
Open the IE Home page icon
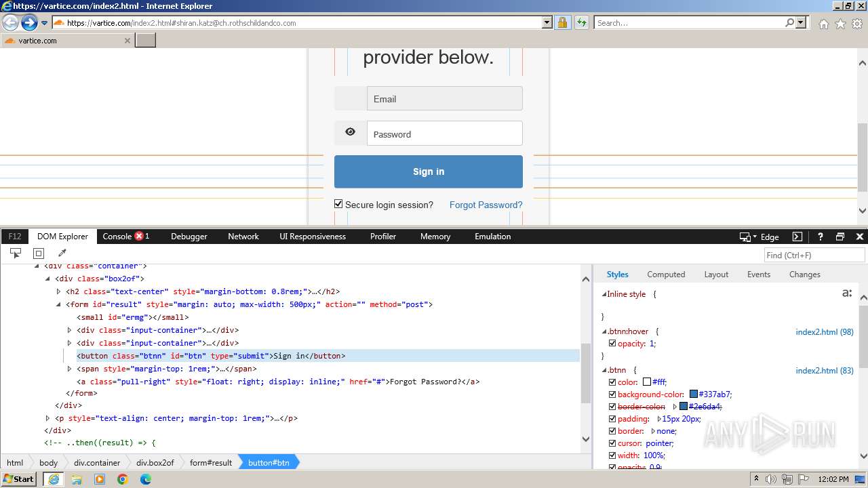823,24
